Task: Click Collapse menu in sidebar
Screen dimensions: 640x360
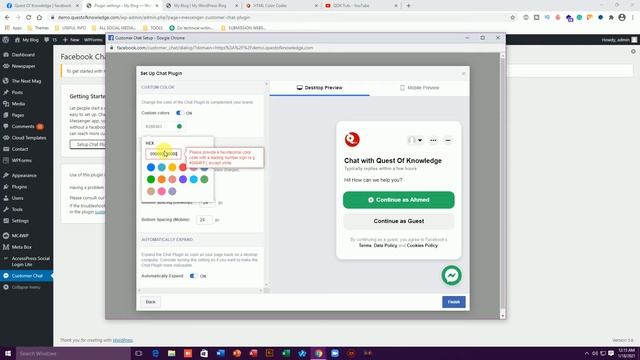Action: tap(27, 287)
